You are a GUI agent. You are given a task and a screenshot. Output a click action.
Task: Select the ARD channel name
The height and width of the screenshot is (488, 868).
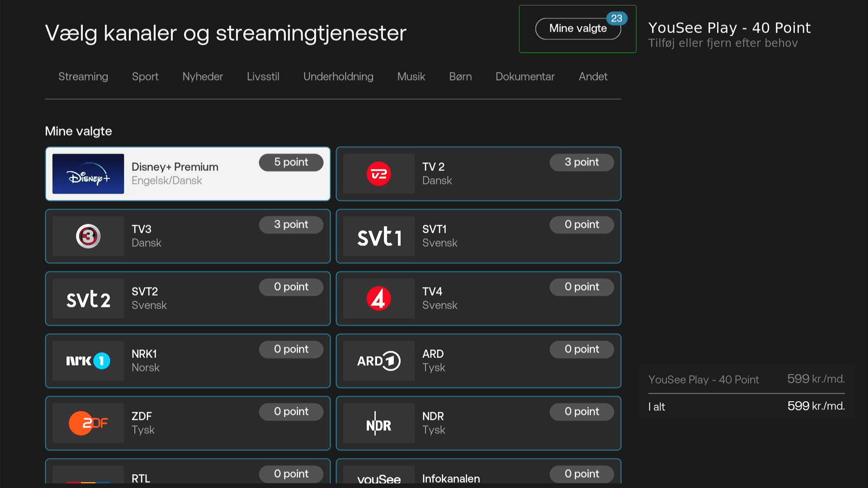(433, 354)
